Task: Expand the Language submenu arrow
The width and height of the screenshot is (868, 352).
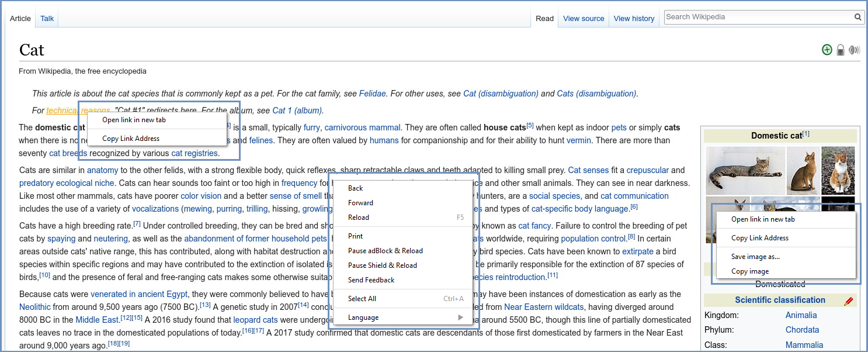Action: 460,318
